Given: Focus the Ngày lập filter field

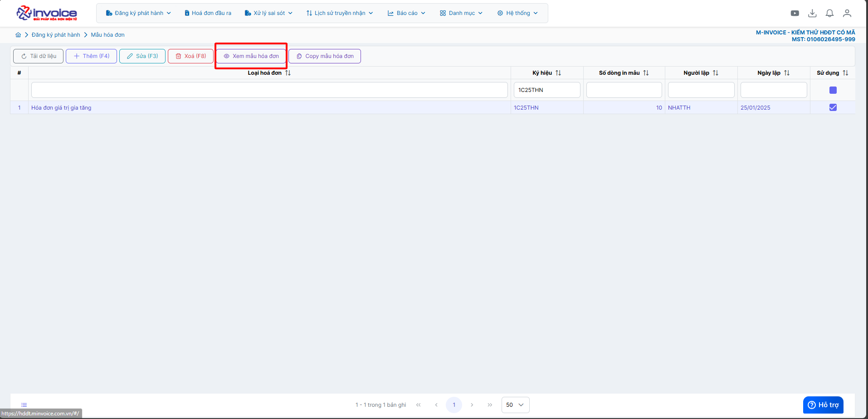Looking at the screenshot, I should coord(774,90).
